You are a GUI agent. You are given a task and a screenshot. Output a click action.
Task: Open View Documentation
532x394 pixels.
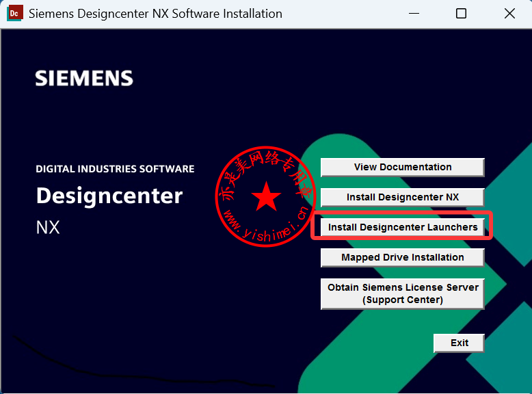[402, 167]
